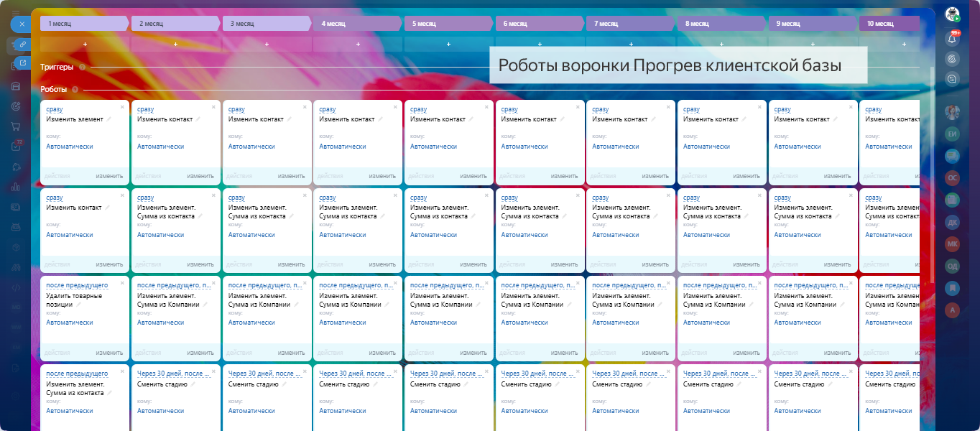Viewport: 980px width, 431px height.
Task: Open the bar chart analytics icon in the sidebar
Action: point(16,187)
